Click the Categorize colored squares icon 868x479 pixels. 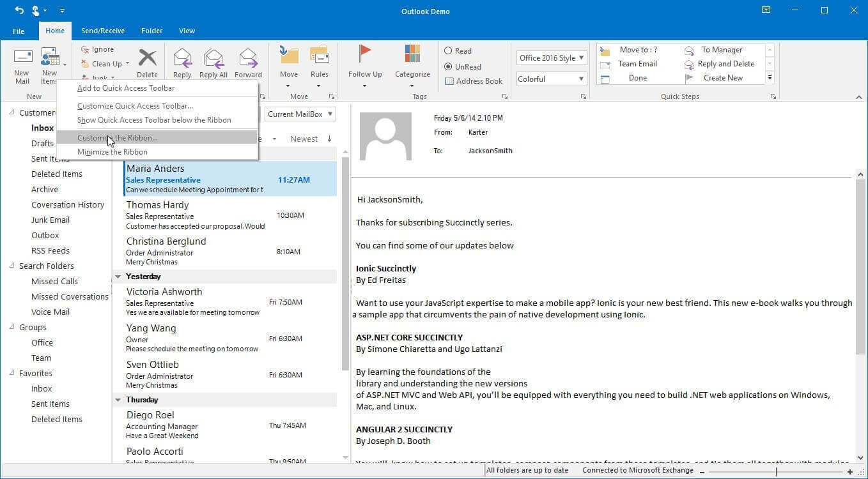(412, 54)
